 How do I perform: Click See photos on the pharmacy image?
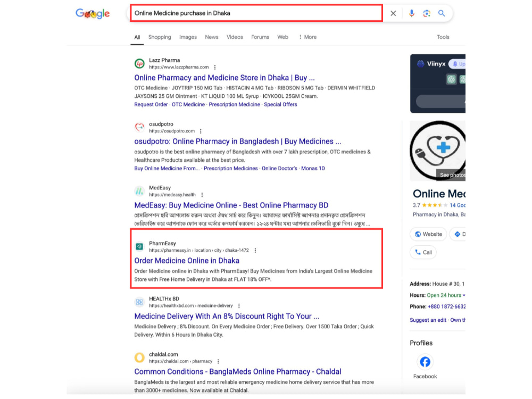(452, 174)
